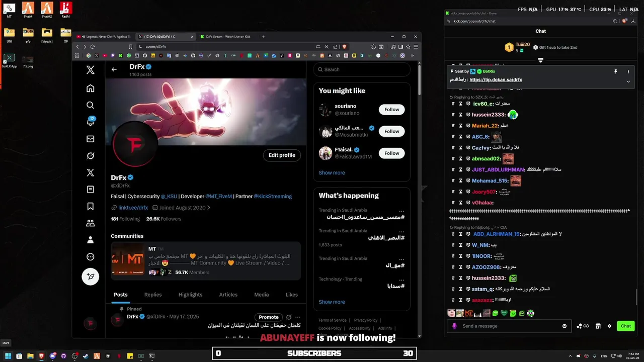Click the green Chat send button
This screenshot has width=644, height=362.
coord(626,326)
